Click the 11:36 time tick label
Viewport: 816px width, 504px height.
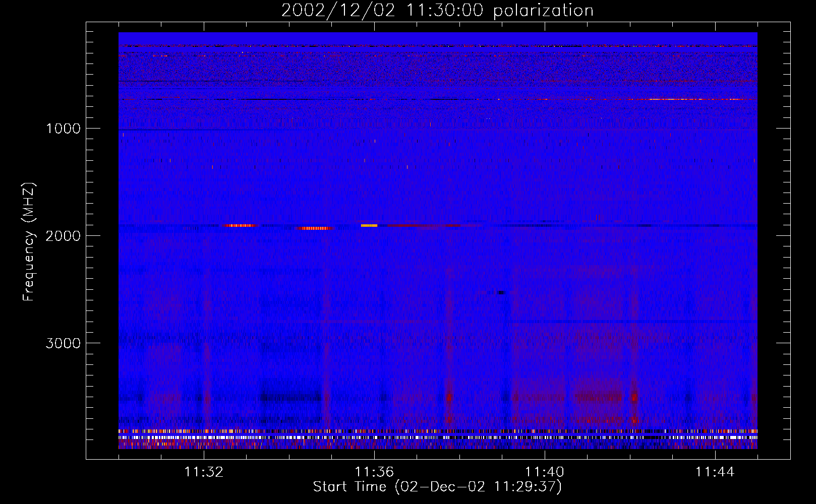click(374, 472)
